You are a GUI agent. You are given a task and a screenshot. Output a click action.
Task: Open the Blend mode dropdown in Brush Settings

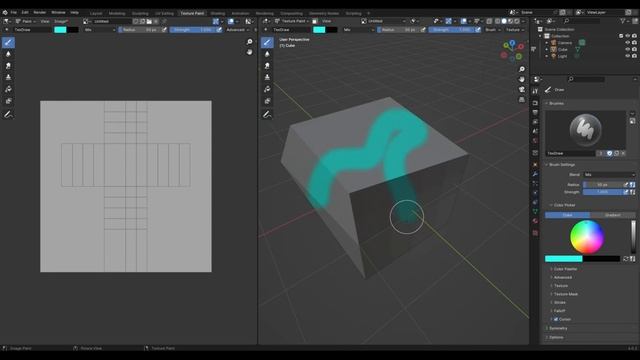609,175
